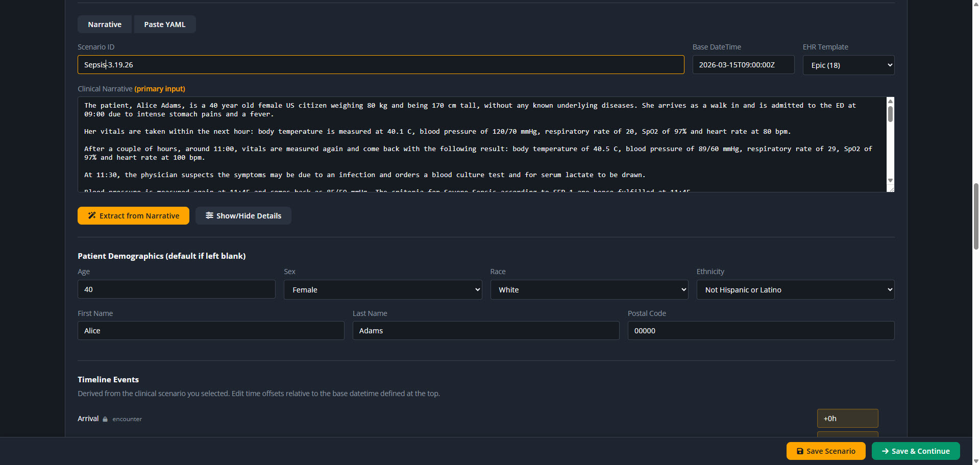Click the Save & Continue button
The height and width of the screenshot is (465, 980).
coord(916,451)
